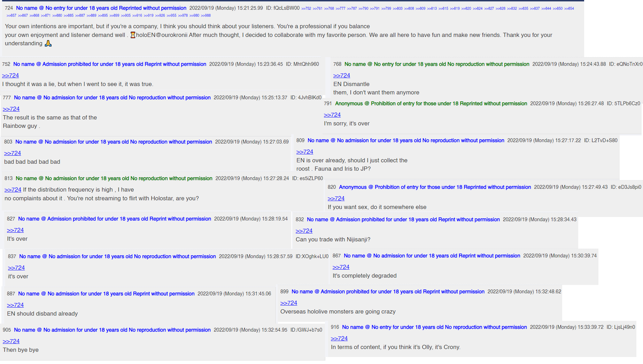Follow the >>916 backlink on second header line
Viewport: 643px width, 364px height.
point(137,15)
